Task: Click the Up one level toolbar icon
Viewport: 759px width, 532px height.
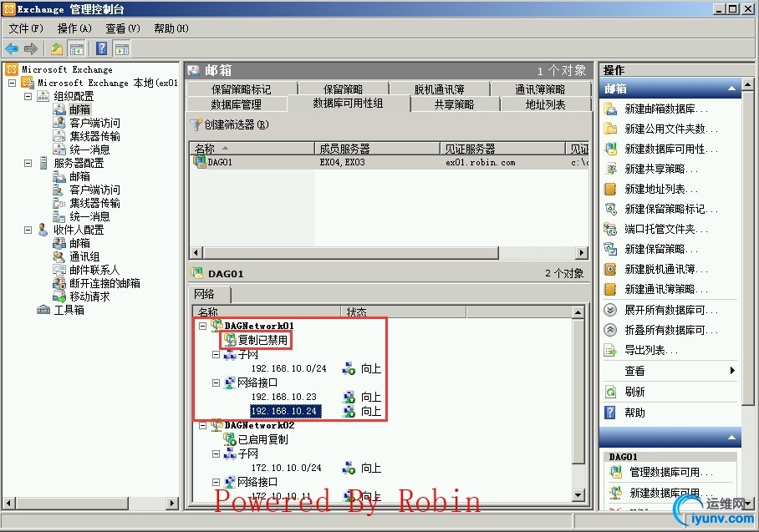Action: tap(57, 48)
